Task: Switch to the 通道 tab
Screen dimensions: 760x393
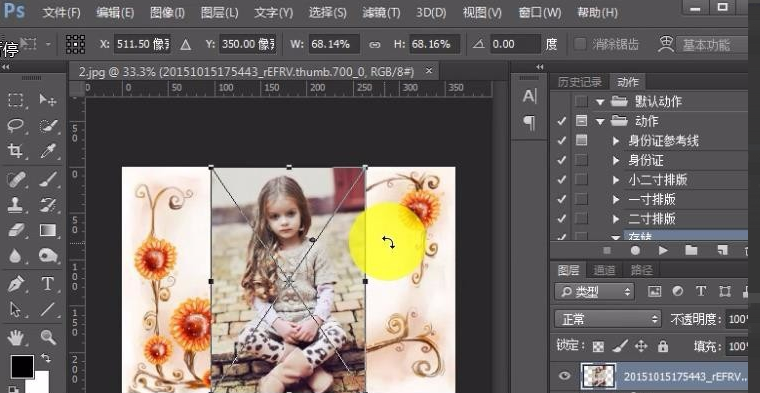Action: pyautogui.click(x=604, y=270)
